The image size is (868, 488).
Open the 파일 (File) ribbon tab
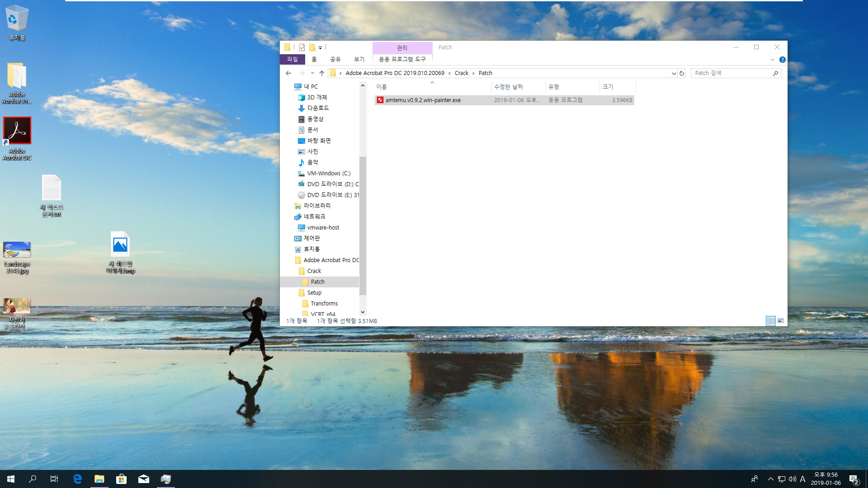click(292, 59)
